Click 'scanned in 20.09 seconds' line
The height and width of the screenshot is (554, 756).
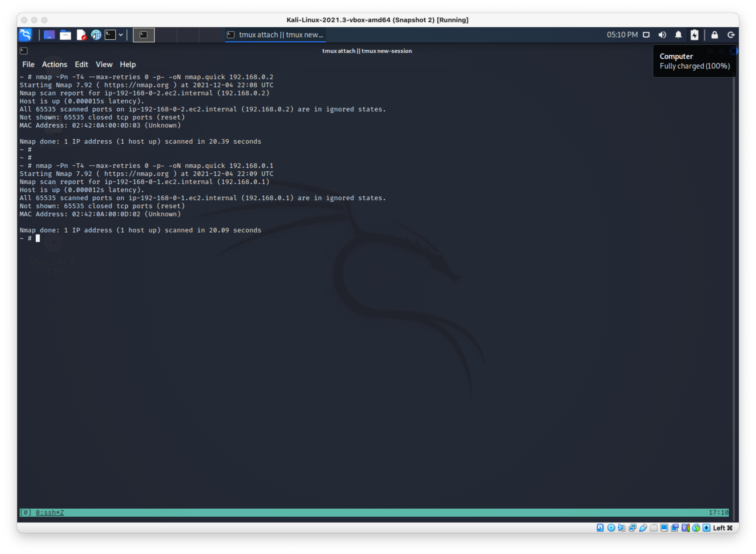click(141, 230)
